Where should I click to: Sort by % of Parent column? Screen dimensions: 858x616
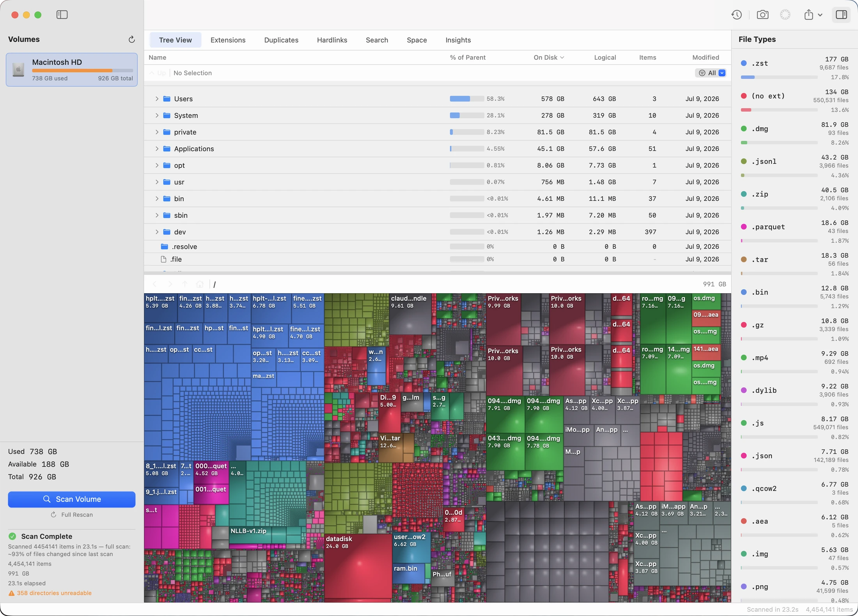point(467,57)
